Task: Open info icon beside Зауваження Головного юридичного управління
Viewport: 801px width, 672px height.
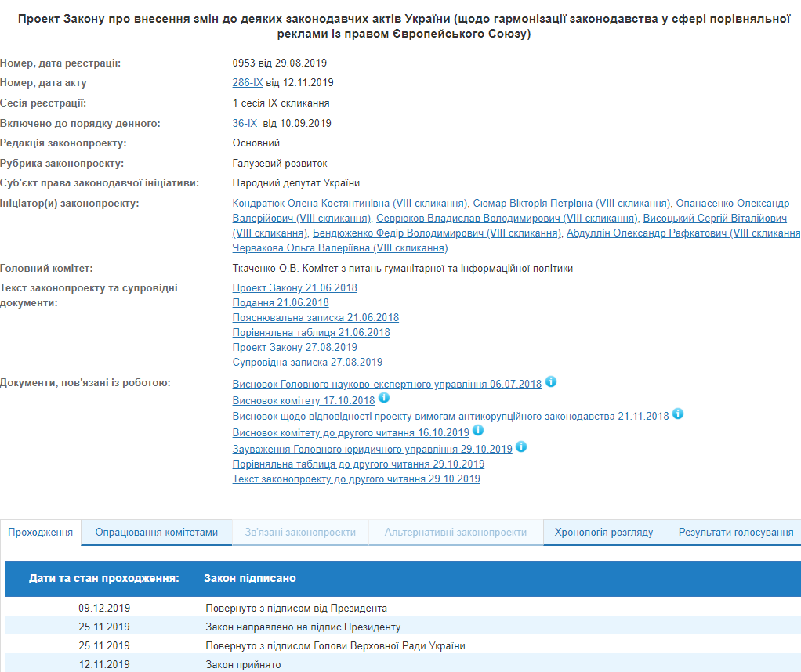Action: click(x=521, y=447)
